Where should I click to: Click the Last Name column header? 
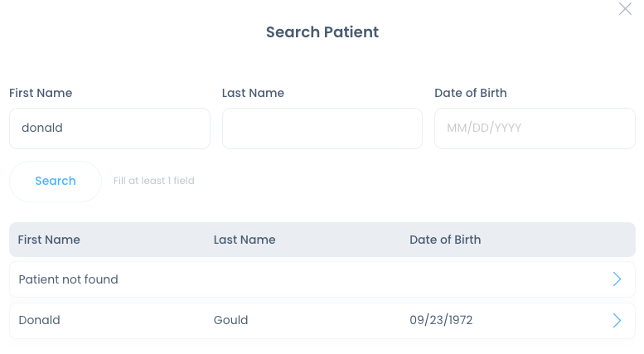[x=245, y=240]
